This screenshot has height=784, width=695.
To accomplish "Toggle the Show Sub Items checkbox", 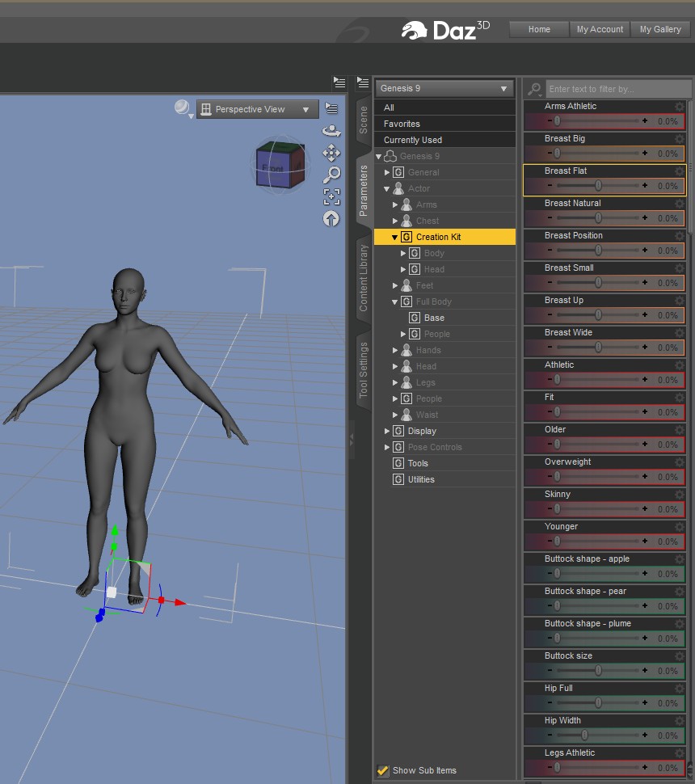I will 383,770.
